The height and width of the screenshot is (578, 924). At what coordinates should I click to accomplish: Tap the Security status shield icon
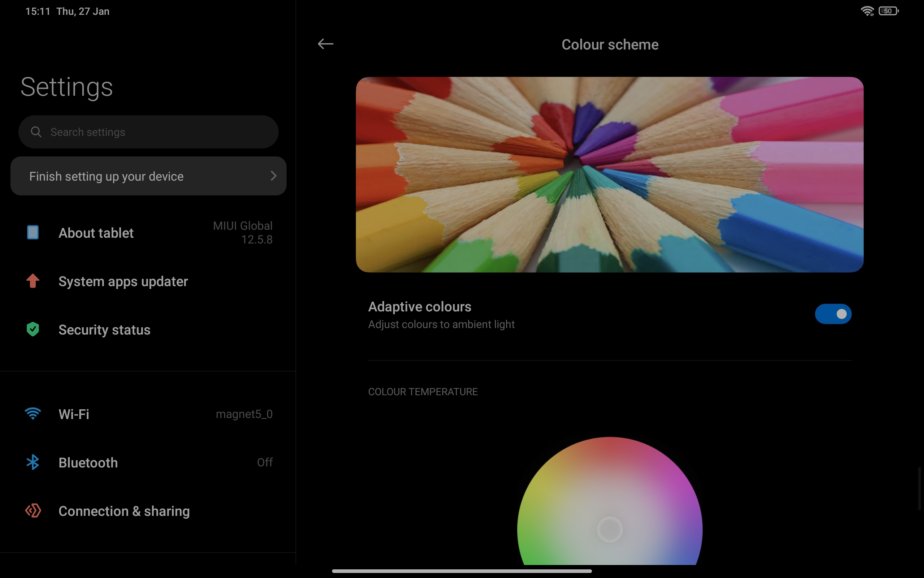tap(33, 329)
